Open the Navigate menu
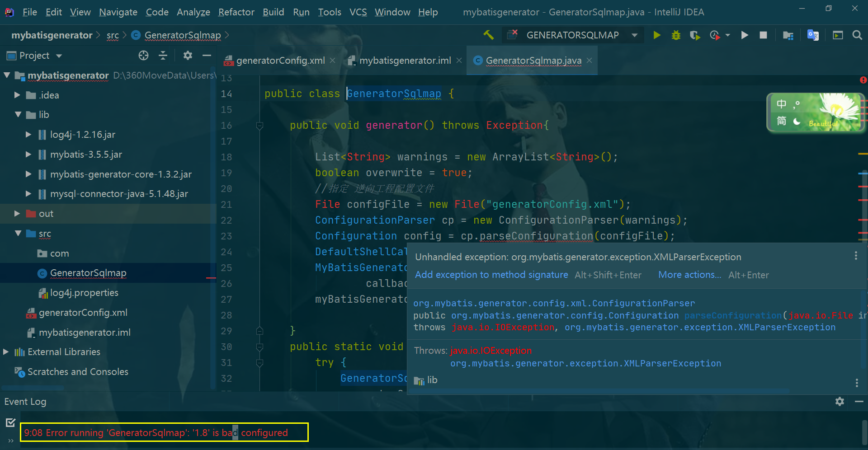The width and height of the screenshot is (868, 450). pos(118,12)
